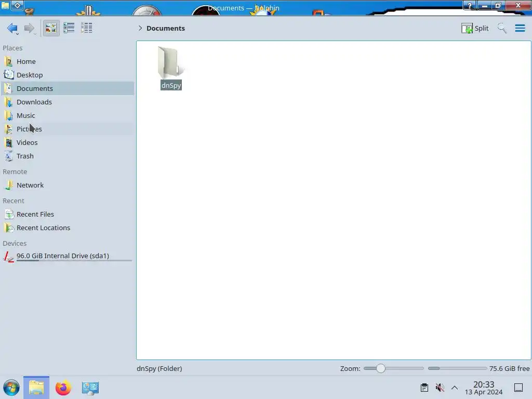Click the breadcrumb chevron before Documents
Viewport: 532px width, 399px height.
140,28
